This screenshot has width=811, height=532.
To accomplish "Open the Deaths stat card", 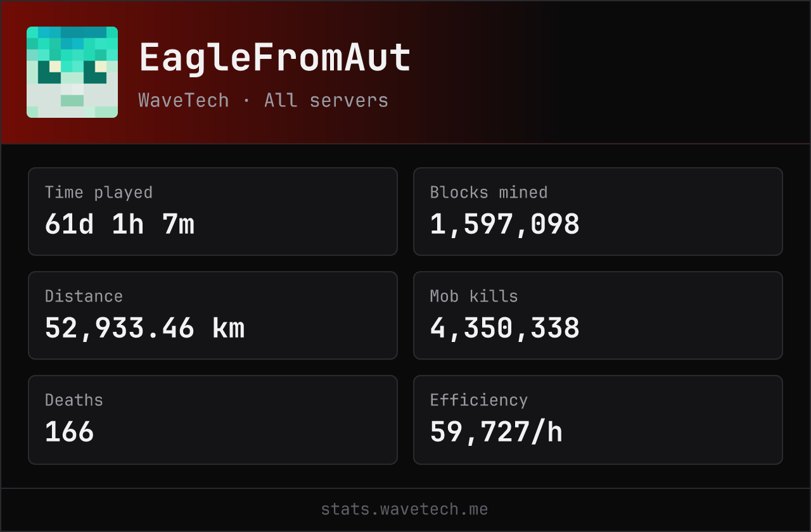I will (213, 420).
